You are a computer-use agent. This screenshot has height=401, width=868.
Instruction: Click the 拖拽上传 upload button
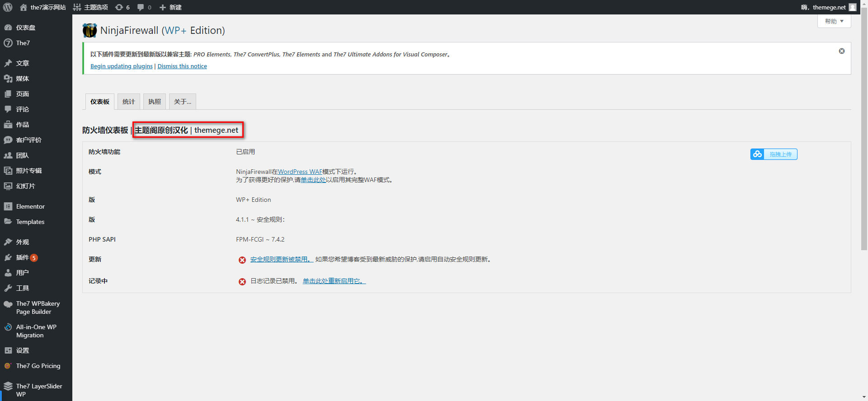pos(774,154)
